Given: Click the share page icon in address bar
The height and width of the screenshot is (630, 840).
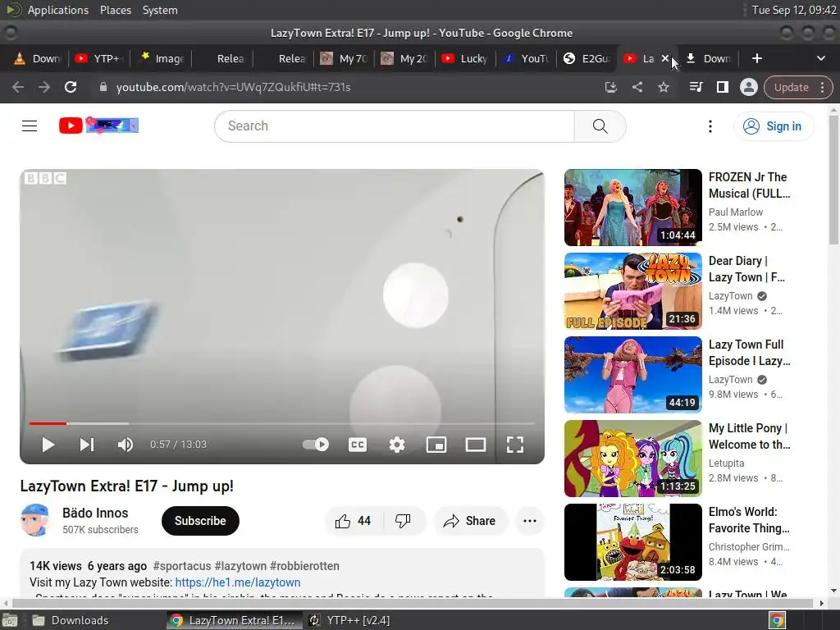Looking at the screenshot, I should [x=637, y=87].
